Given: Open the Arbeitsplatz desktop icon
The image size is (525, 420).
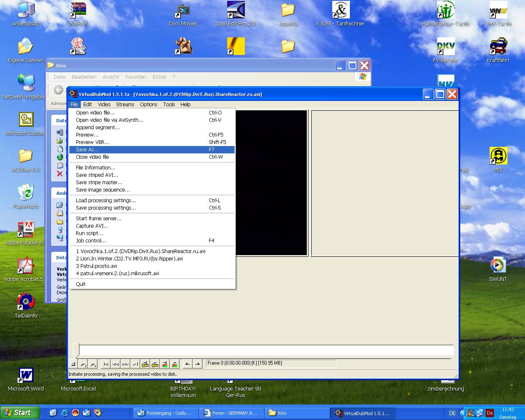Looking at the screenshot, I should (26, 14).
